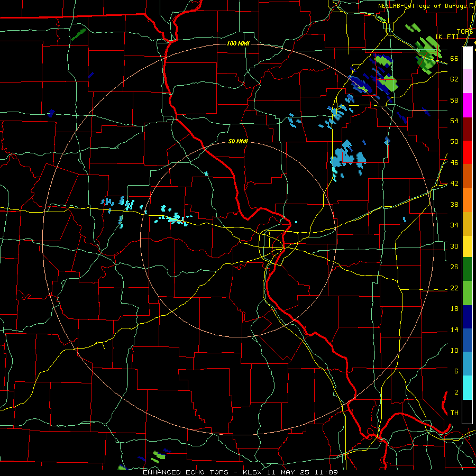476x476 pixels.
Task: Click the black TH threshold legend swatch
Action: [467, 411]
